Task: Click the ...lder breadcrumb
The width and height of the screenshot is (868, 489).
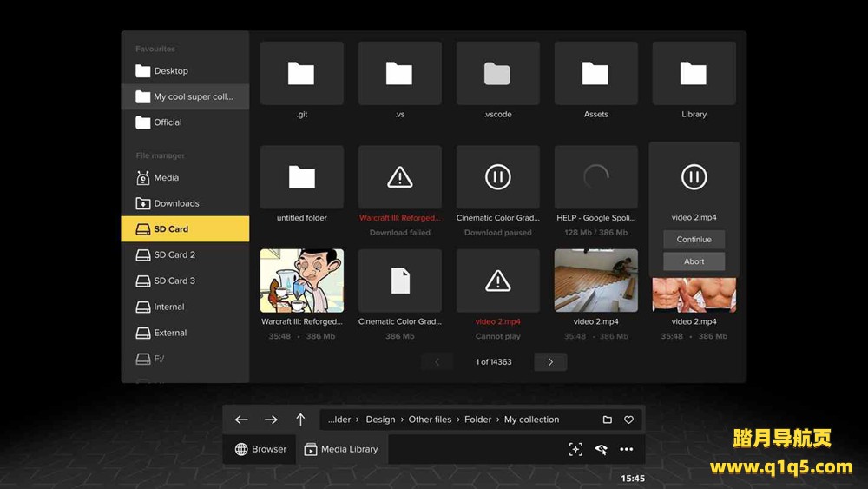Action: tap(339, 420)
